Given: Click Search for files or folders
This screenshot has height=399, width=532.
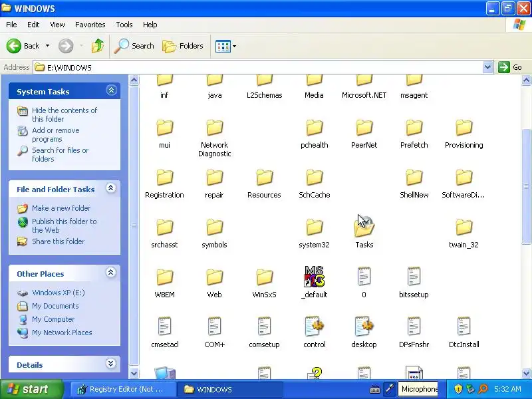Looking at the screenshot, I should tap(60, 154).
